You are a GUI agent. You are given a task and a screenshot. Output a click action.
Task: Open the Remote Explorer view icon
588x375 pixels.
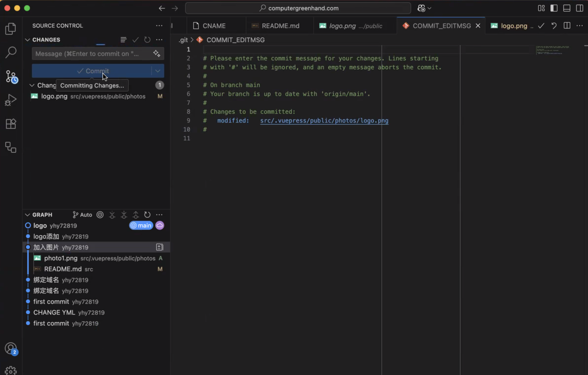pos(11,147)
